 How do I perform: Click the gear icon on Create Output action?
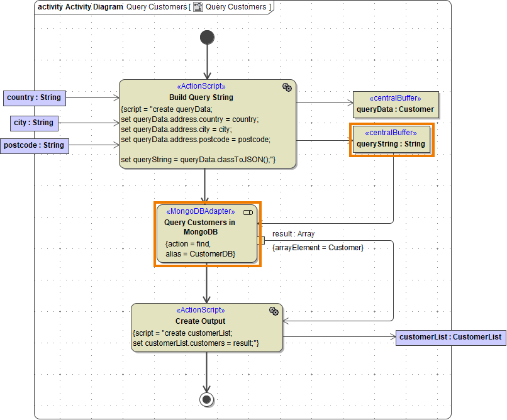point(274,311)
